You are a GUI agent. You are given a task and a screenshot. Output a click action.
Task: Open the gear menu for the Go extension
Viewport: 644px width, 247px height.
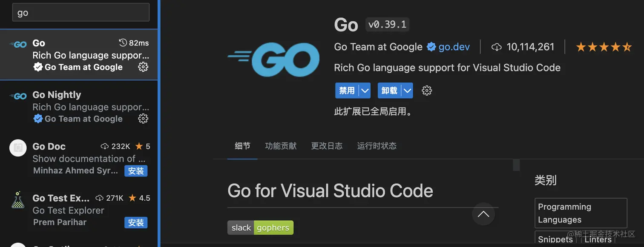coord(426,90)
